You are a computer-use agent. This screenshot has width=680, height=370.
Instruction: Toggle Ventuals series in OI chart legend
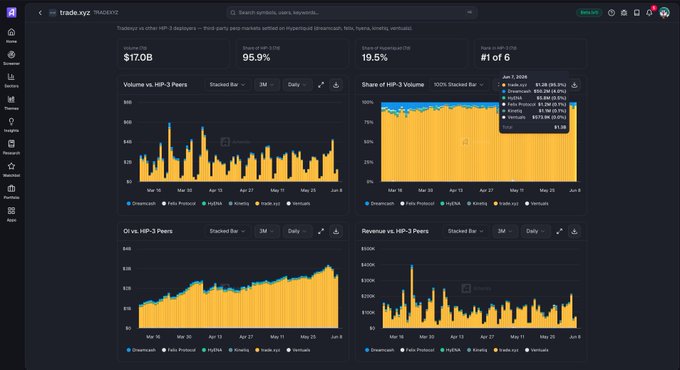[298, 350]
